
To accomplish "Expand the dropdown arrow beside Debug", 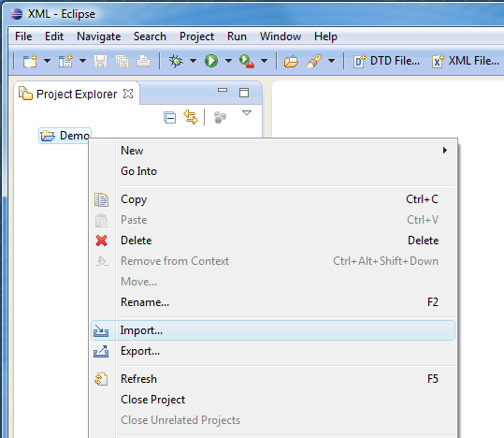I will 193,61.
